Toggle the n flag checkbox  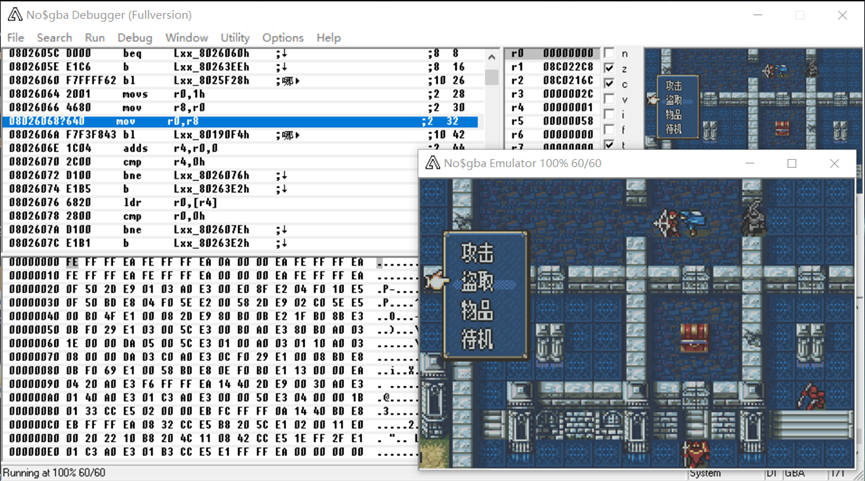pyautogui.click(x=609, y=53)
